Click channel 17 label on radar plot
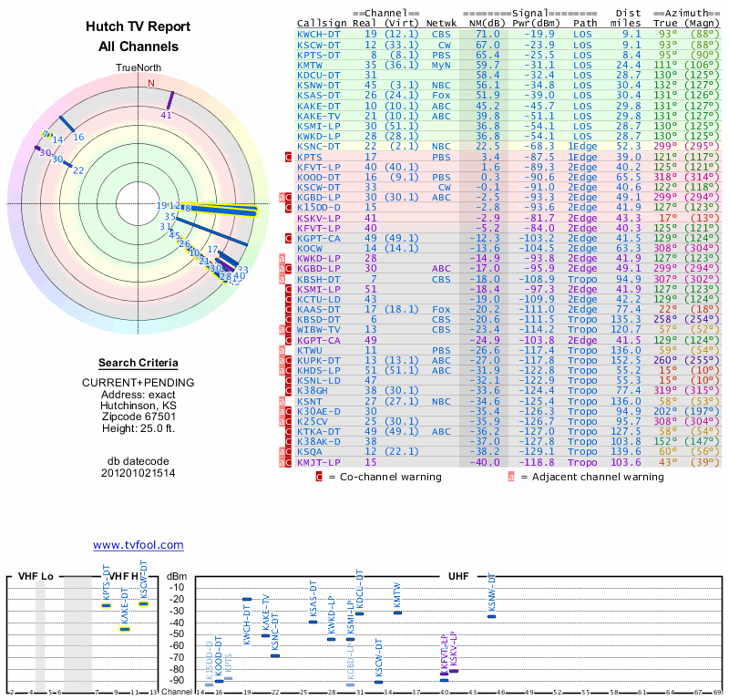The height and width of the screenshot is (700, 729). pyautogui.click(x=212, y=250)
